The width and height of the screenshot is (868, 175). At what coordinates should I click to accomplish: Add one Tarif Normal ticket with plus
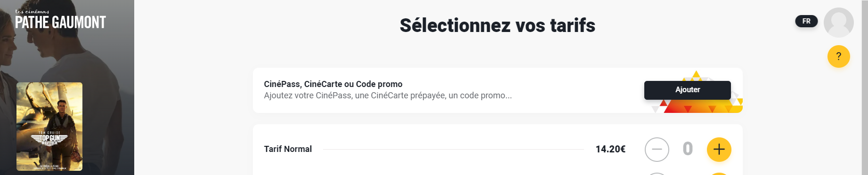719,150
